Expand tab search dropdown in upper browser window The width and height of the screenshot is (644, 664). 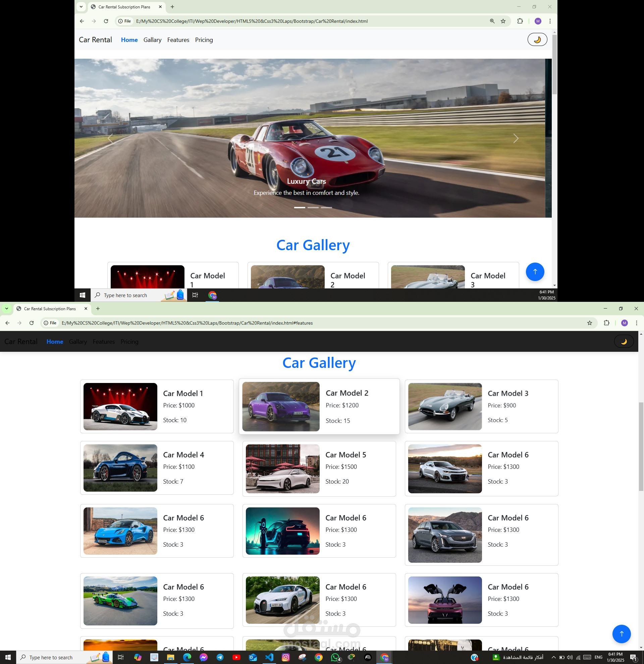(81, 7)
